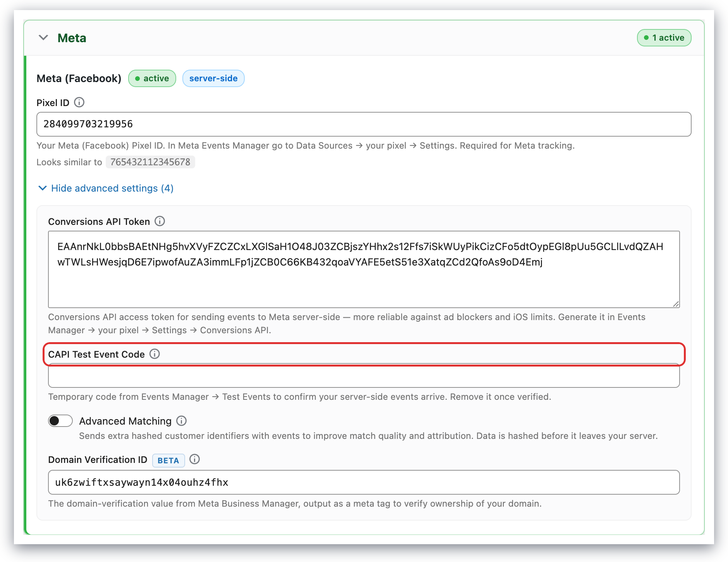The width and height of the screenshot is (728, 562).
Task: Open the Pixel ID info icon
Action: [79, 103]
